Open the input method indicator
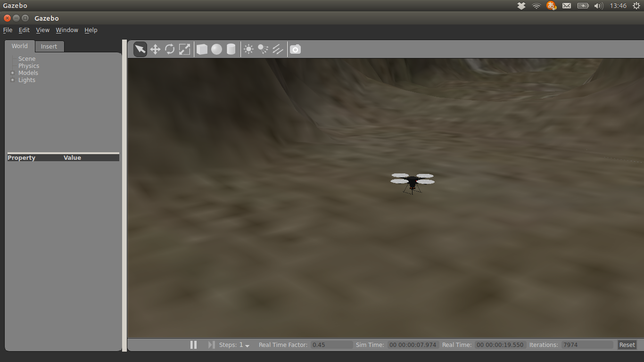This screenshot has width=644, height=362. point(551,6)
